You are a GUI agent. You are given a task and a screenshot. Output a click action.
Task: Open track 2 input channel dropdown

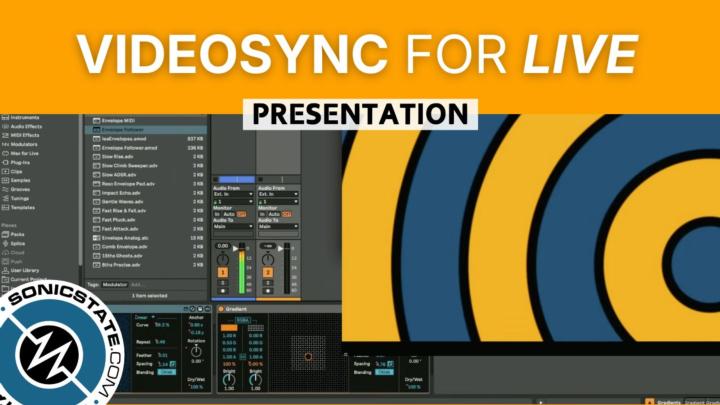tap(278, 202)
